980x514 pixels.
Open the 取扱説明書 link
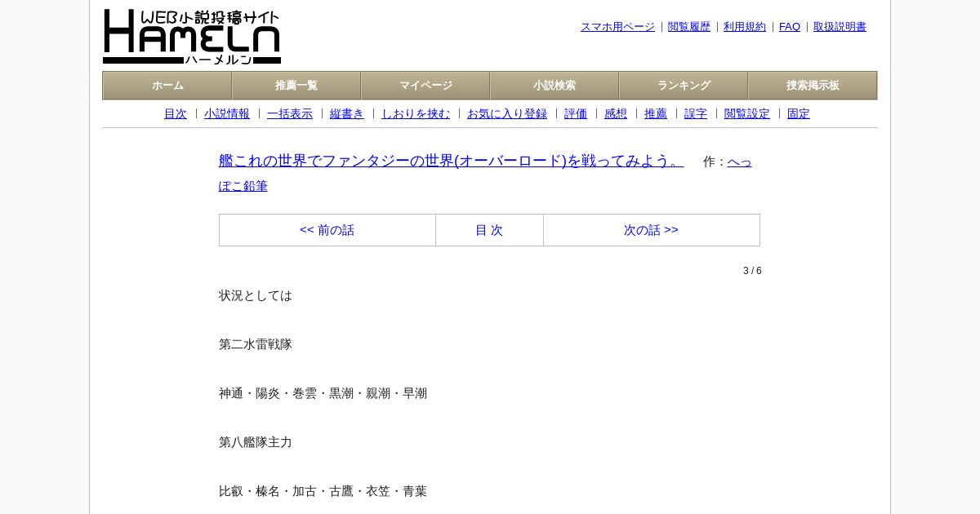click(x=840, y=27)
